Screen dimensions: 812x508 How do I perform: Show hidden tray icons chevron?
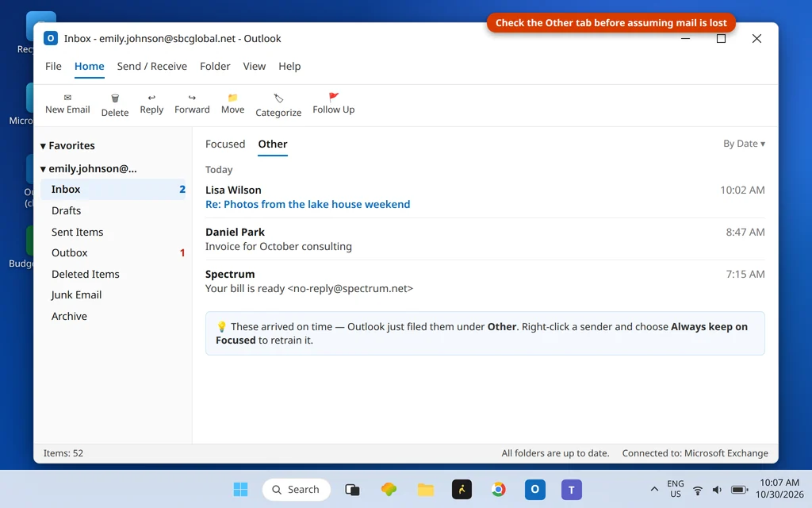[x=654, y=489]
